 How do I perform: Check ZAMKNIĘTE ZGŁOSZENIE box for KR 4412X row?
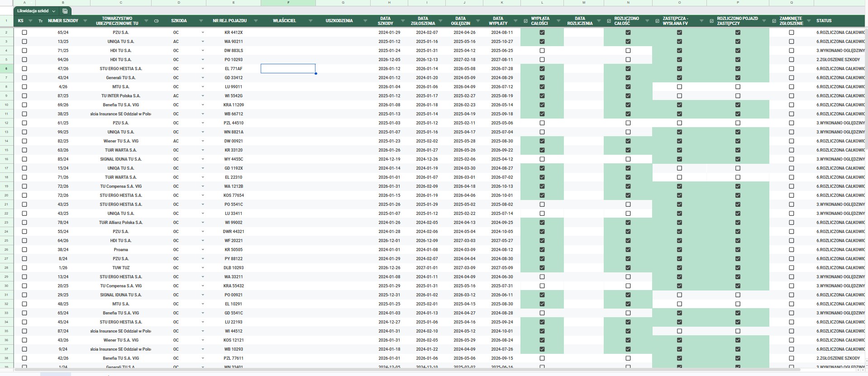click(x=791, y=33)
